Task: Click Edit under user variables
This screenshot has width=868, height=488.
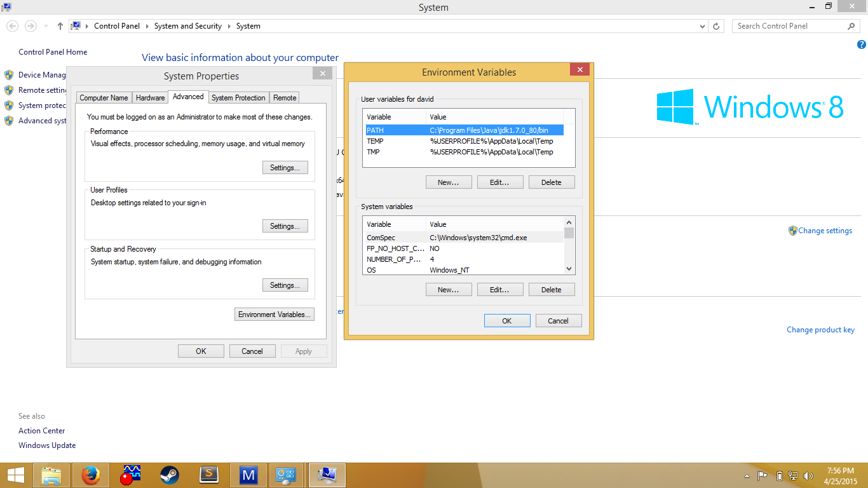Action: coord(500,182)
